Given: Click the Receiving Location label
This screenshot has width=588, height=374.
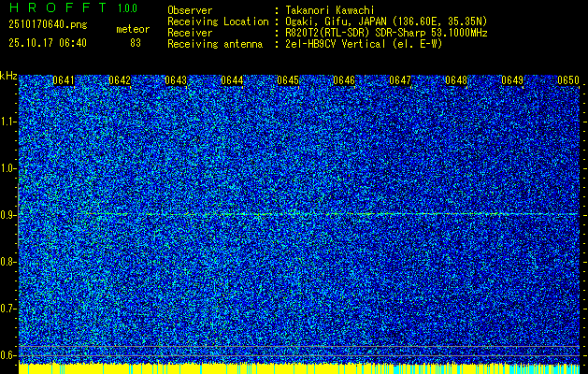Looking at the screenshot, I should click(218, 22).
